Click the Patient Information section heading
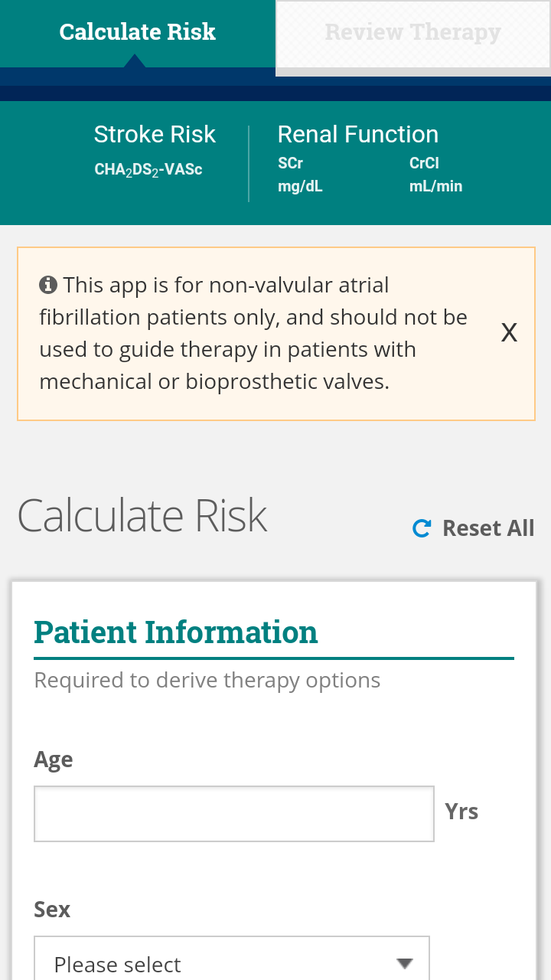 176,632
